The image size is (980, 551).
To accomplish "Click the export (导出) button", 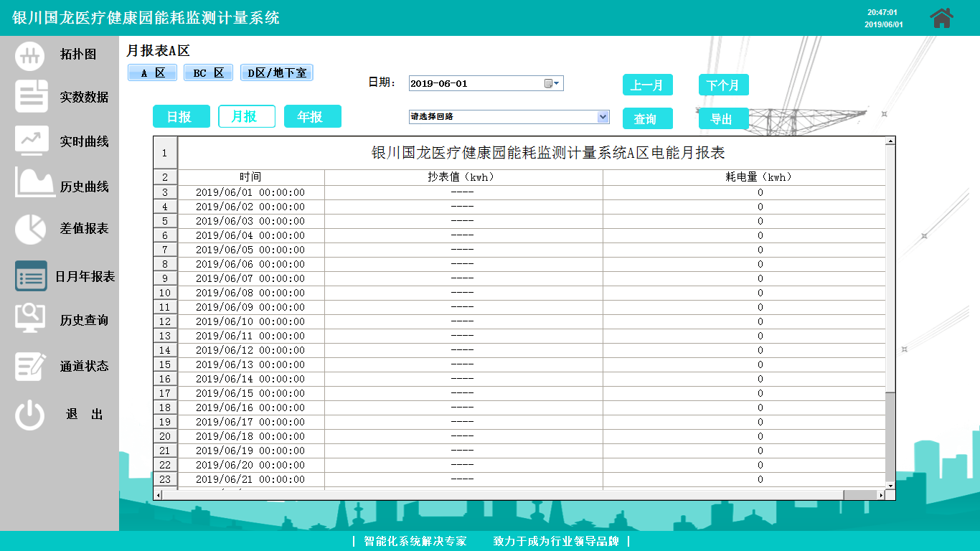I will pos(723,119).
